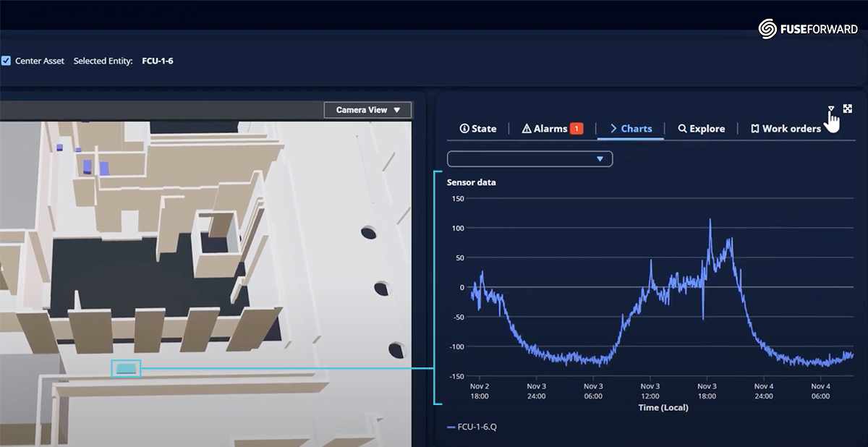
Task: Click the FuseForward logo
Action: click(809, 28)
